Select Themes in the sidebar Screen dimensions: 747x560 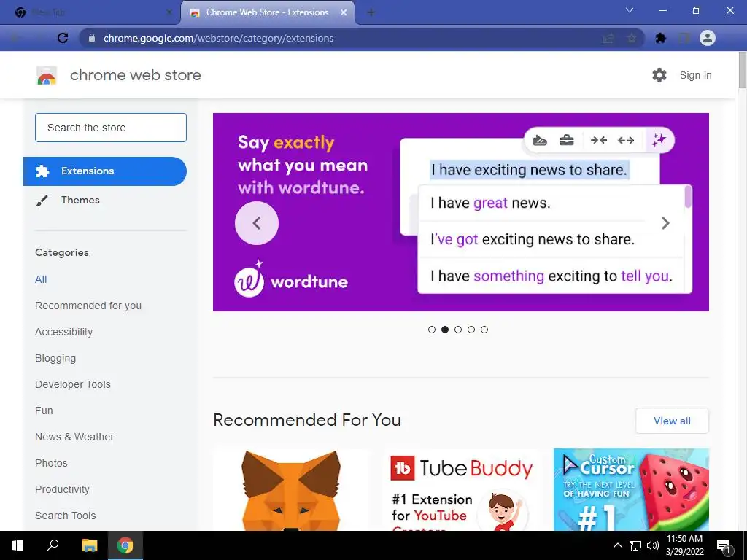(x=80, y=200)
